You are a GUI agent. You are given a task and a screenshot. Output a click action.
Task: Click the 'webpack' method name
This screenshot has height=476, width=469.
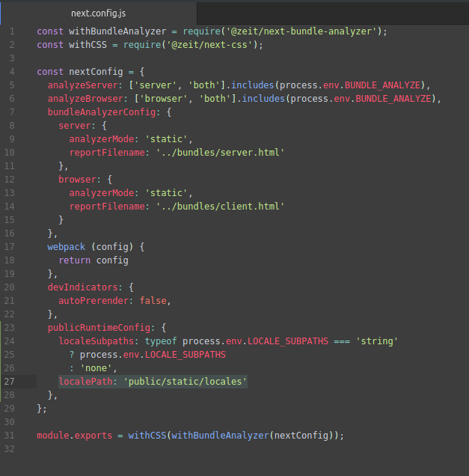(67, 247)
